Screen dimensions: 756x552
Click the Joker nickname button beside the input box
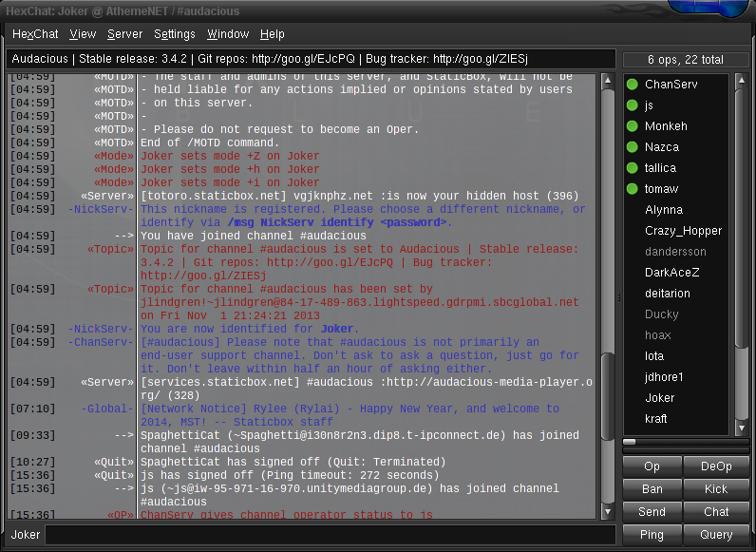(x=26, y=535)
